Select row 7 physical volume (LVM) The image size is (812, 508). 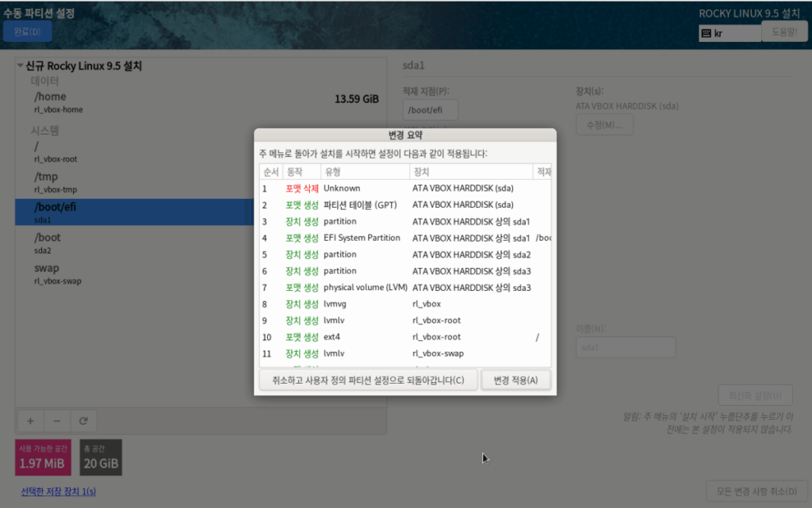tap(405, 288)
